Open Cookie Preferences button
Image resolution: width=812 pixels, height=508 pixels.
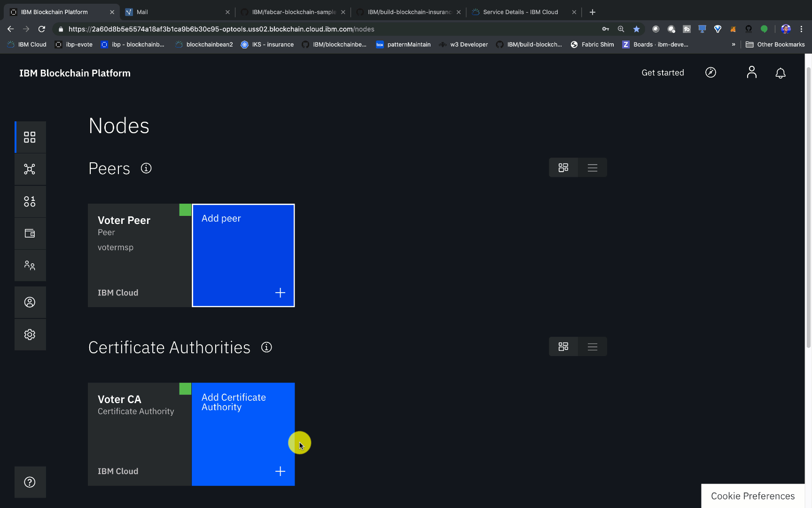(753, 496)
